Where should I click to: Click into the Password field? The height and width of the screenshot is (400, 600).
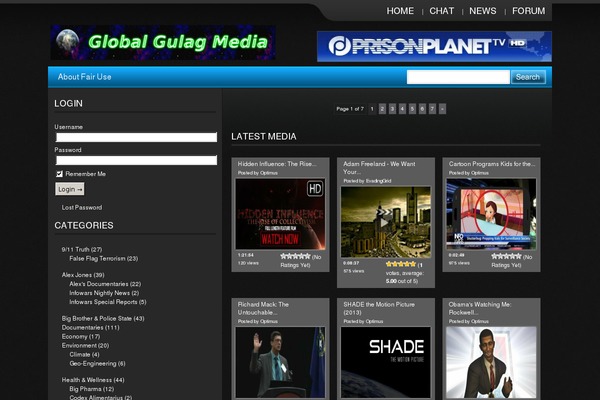tap(136, 160)
